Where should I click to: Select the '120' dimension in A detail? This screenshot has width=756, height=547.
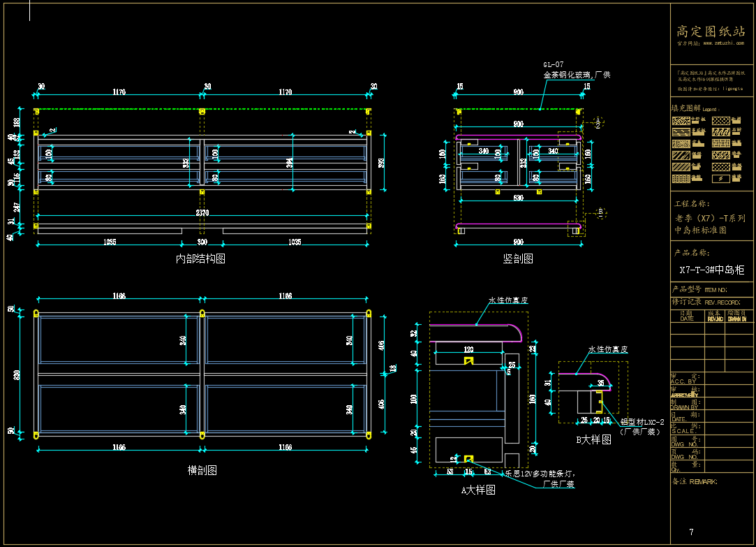[x=468, y=349]
